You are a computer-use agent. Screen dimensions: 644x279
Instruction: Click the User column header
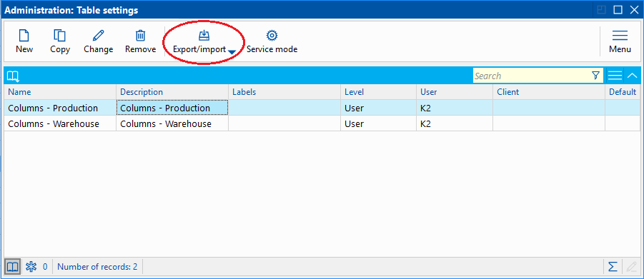pyautogui.click(x=455, y=92)
